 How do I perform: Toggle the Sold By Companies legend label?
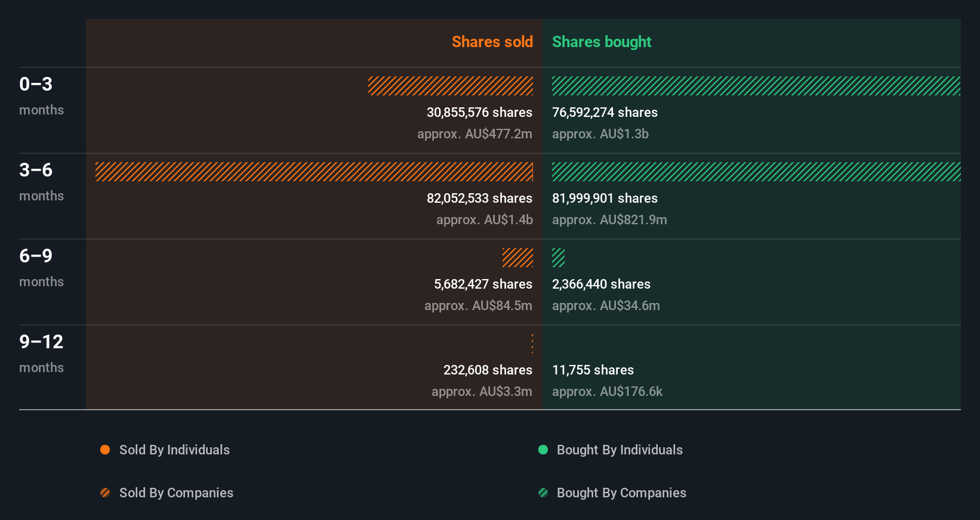(x=176, y=493)
